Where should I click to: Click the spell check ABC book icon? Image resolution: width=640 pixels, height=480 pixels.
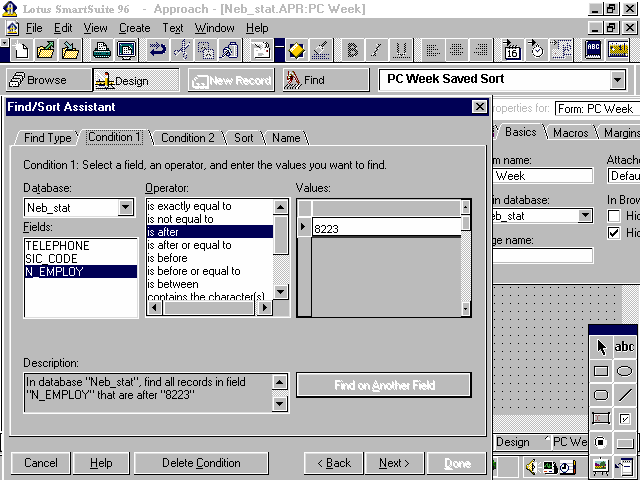point(593,50)
